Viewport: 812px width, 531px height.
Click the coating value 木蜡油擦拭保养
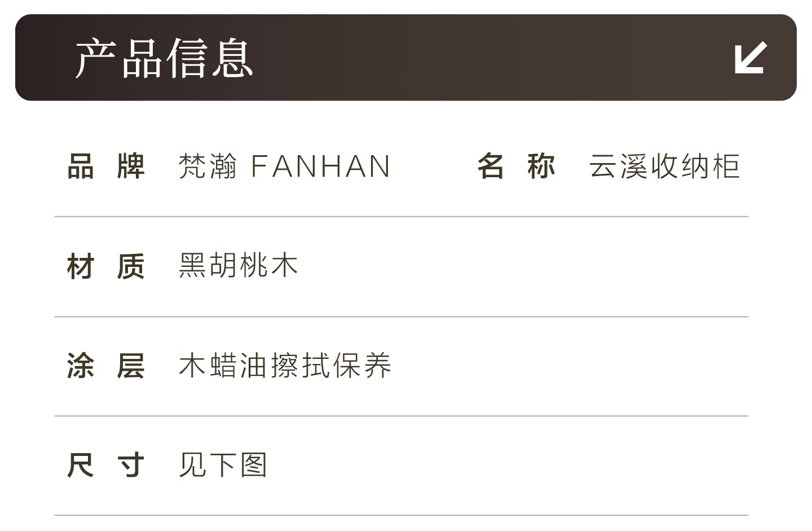(x=285, y=366)
